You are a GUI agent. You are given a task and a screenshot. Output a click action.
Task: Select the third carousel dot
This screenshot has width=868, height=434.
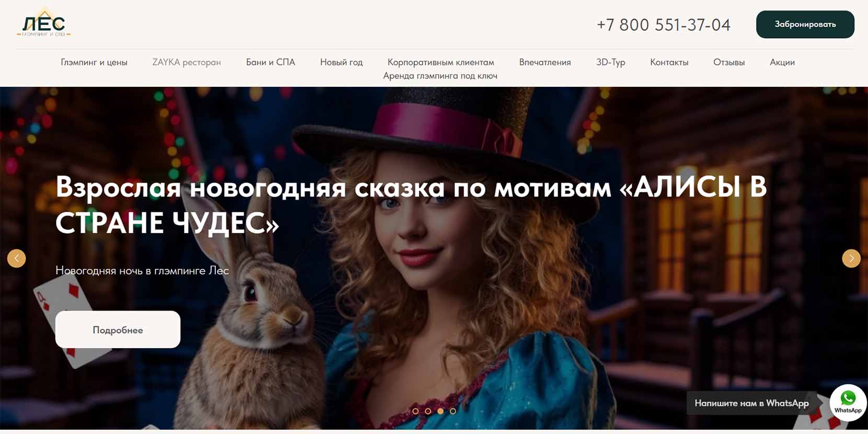coord(441,411)
